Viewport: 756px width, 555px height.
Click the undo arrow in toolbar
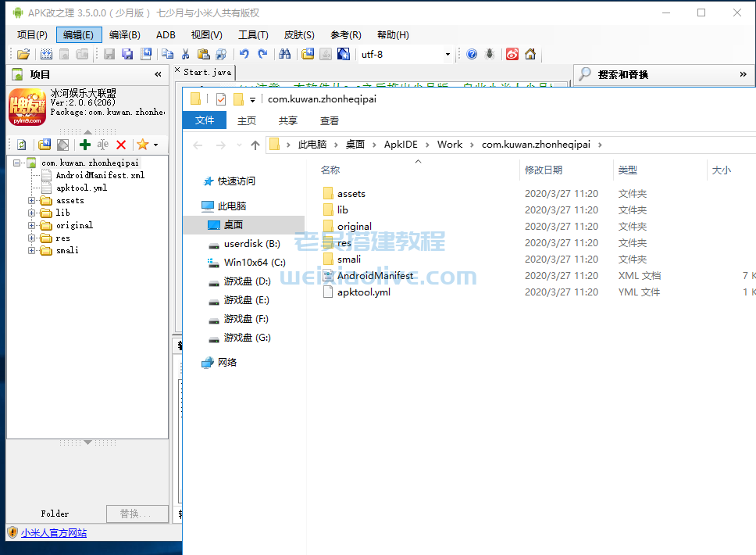(x=244, y=54)
